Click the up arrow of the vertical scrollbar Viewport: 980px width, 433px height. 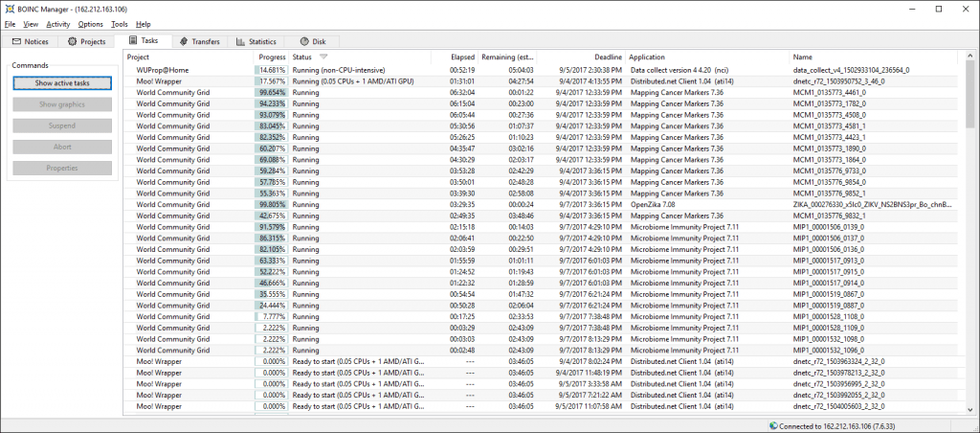(970, 57)
